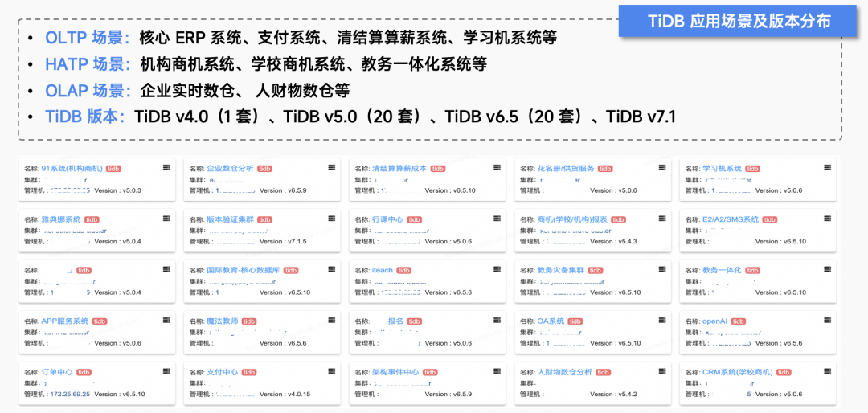Click the HATP 场景 bullet heading
Viewport: 868px width, 413px height.
point(87,64)
